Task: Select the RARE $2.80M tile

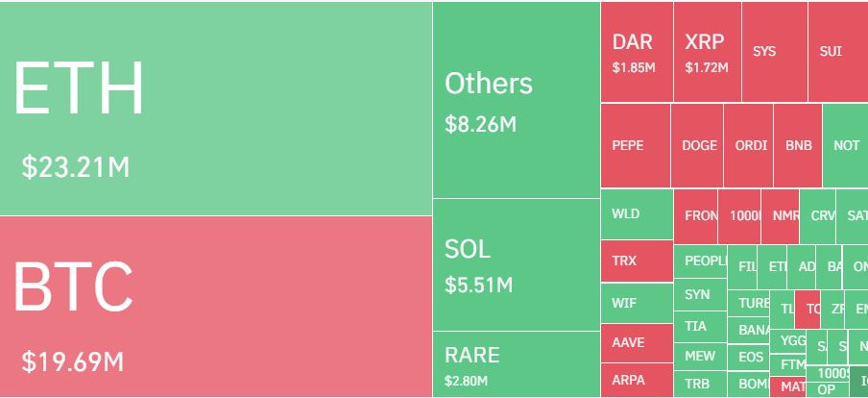Action: click(x=516, y=363)
